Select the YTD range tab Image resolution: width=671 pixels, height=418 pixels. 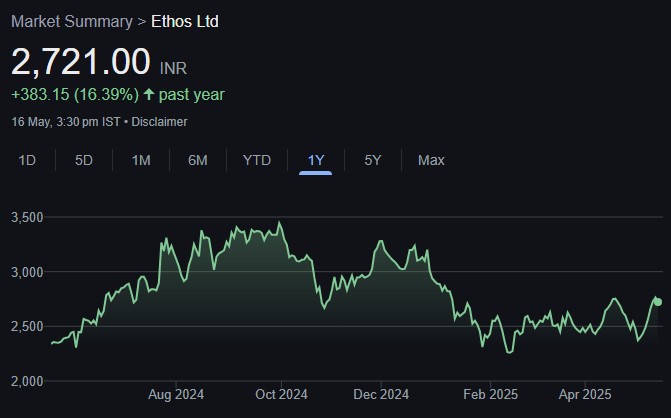(x=257, y=160)
